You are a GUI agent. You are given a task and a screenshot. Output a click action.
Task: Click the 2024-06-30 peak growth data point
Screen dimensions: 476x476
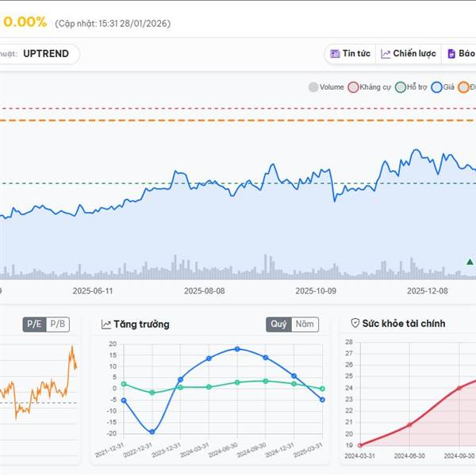236,349
